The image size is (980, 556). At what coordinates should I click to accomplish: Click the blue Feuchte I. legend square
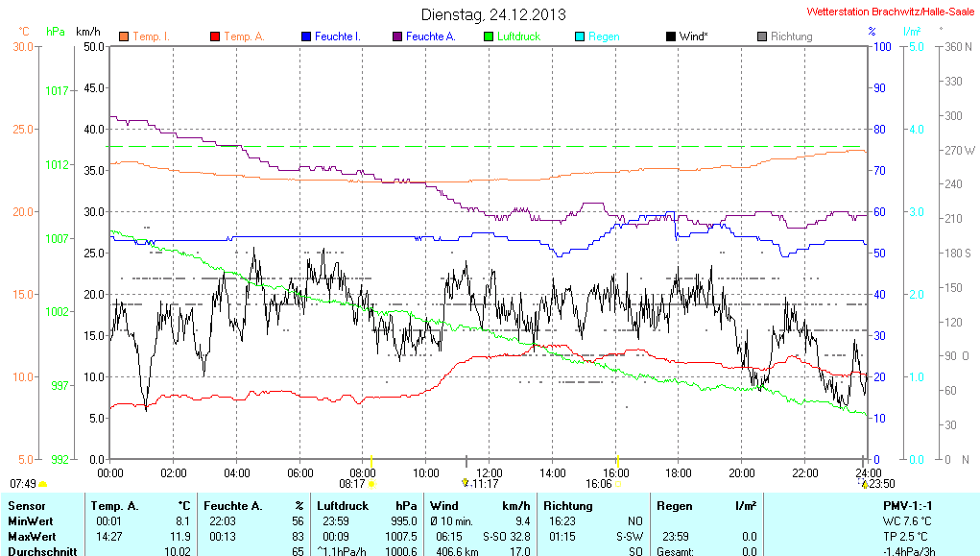pos(306,36)
